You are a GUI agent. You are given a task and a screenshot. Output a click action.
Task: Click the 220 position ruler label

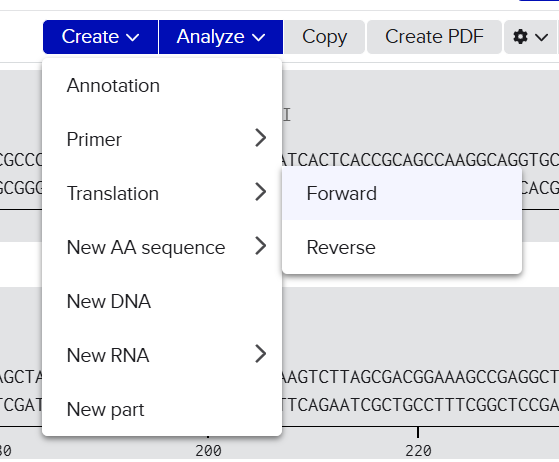point(418,451)
